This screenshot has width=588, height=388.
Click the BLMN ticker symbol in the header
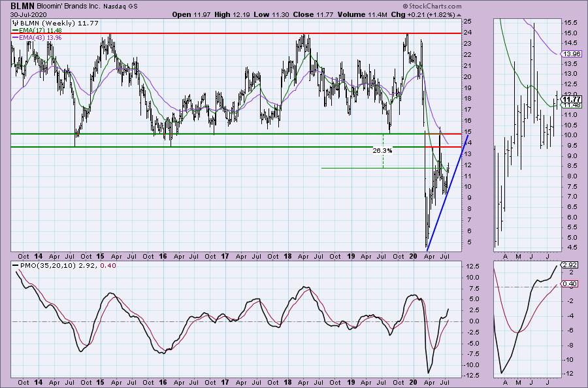(22, 6)
